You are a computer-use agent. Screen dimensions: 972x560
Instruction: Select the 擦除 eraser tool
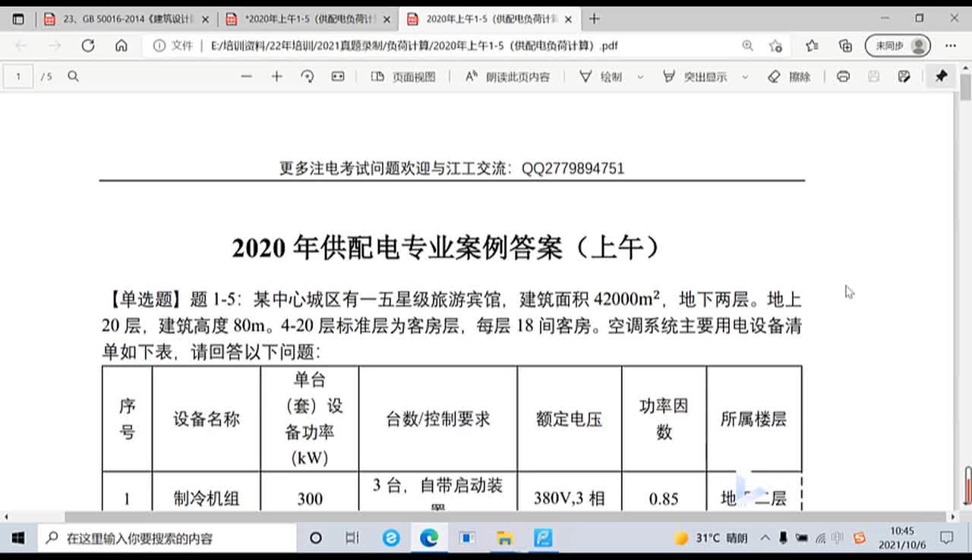point(789,77)
